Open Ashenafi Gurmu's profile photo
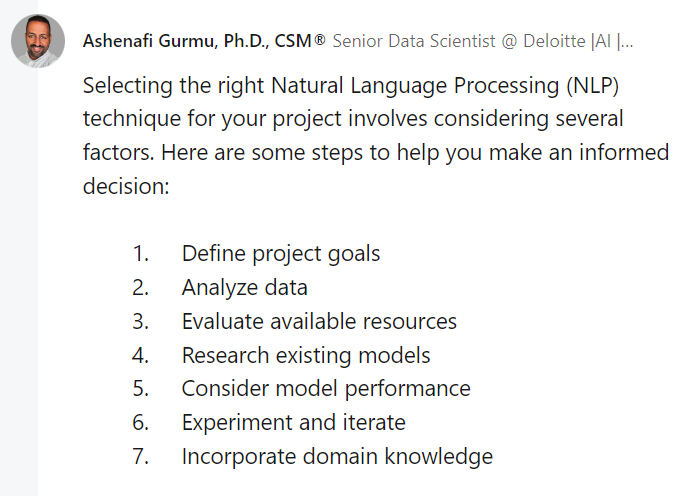The image size is (697, 496). [x=38, y=41]
